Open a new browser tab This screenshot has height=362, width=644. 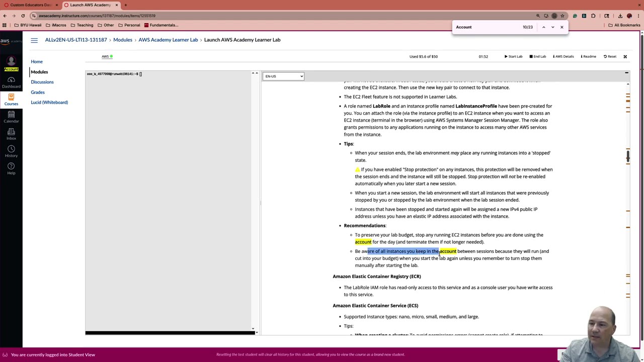(x=126, y=5)
